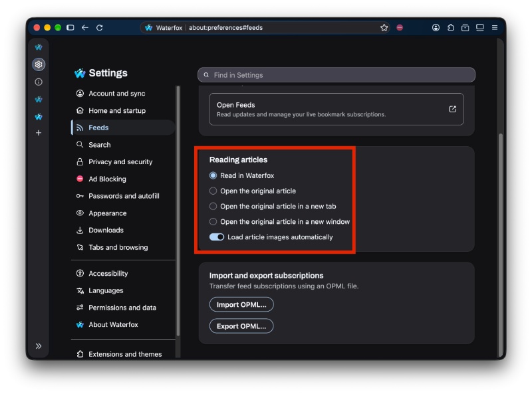The height and width of the screenshot is (394, 532).
Task: Click the Waterfox identity icon in the address bar
Action: [148, 27]
